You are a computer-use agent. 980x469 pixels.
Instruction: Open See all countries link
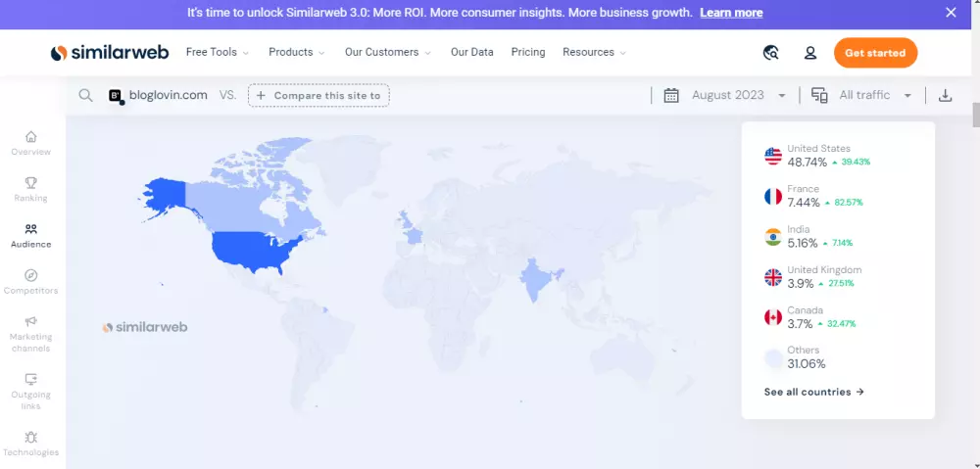pyautogui.click(x=813, y=393)
